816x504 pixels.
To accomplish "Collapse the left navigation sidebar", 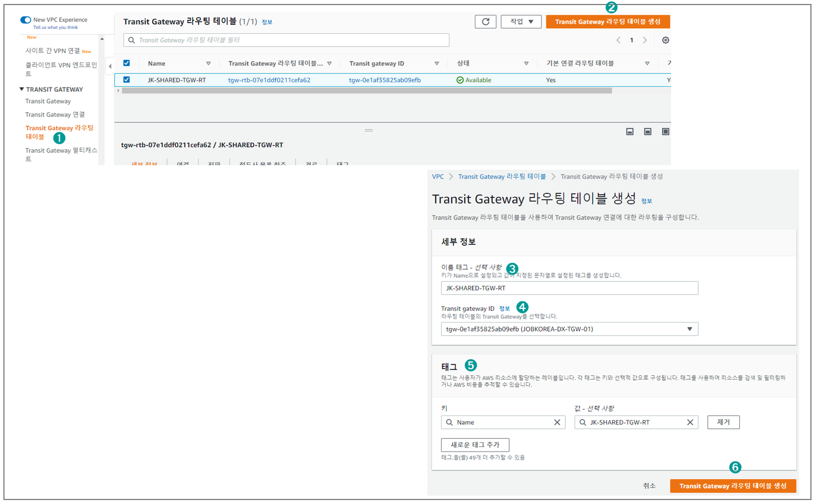I will (110, 66).
